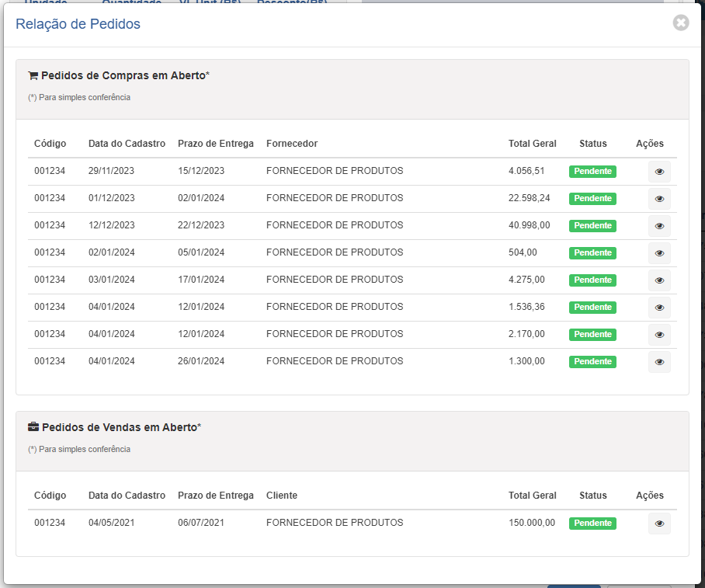The image size is (705, 588).
Task: Select total value 150.000,00
Action: pos(532,523)
